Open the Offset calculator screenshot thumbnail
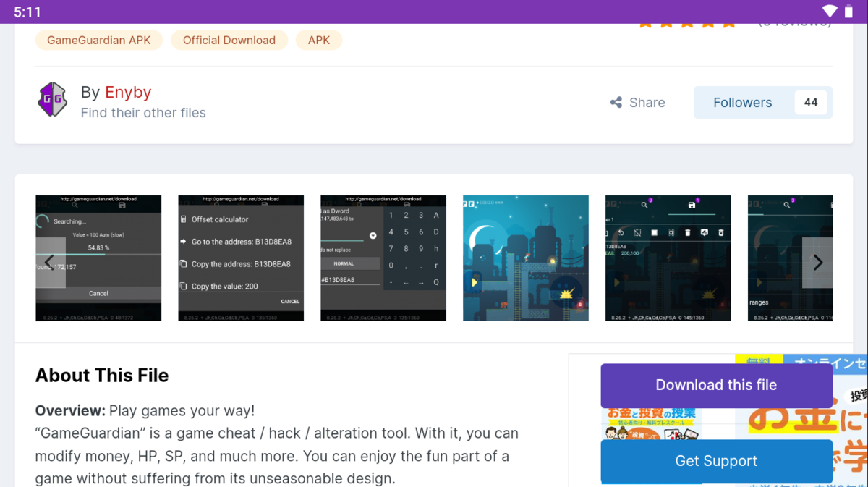The image size is (868, 487). coord(241,258)
